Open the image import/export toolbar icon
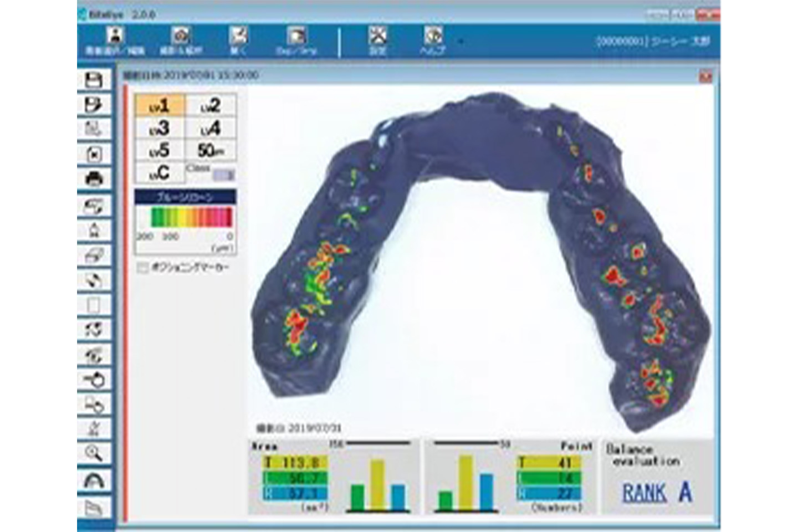The image size is (798, 532). click(296, 42)
